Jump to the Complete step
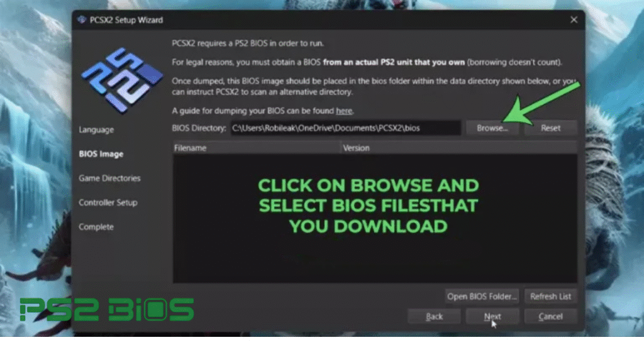Viewport: 644px width, 362px height. tap(96, 227)
